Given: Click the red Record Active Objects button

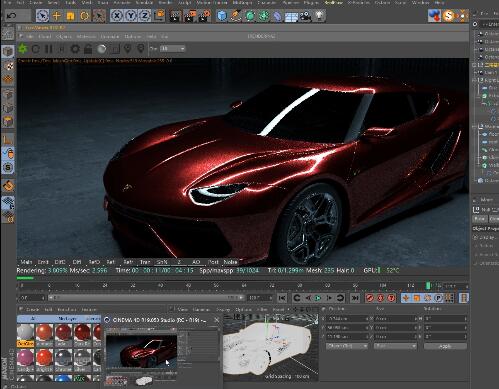Looking at the screenshot, I should (x=370, y=298).
